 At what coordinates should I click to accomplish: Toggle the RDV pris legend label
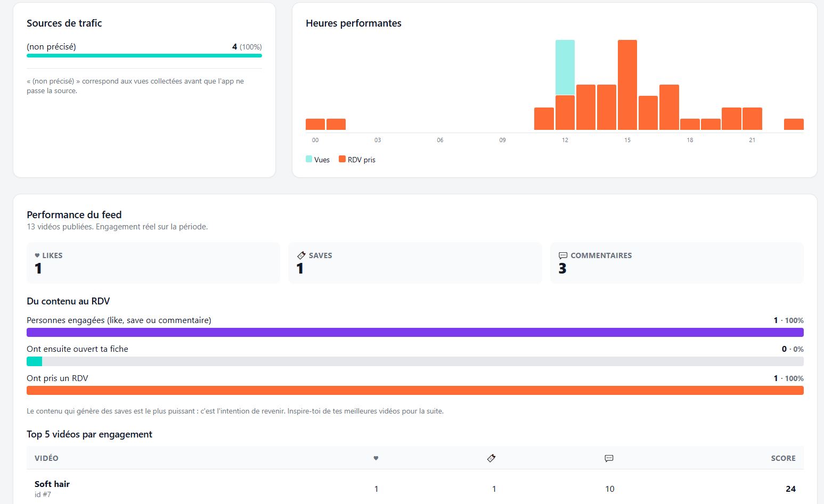[x=362, y=160]
